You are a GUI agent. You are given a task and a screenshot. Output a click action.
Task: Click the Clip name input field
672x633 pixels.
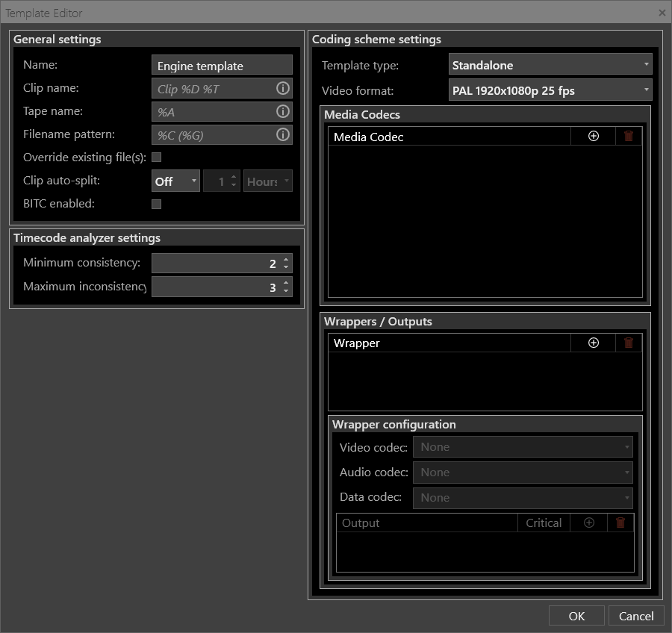(x=222, y=88)
